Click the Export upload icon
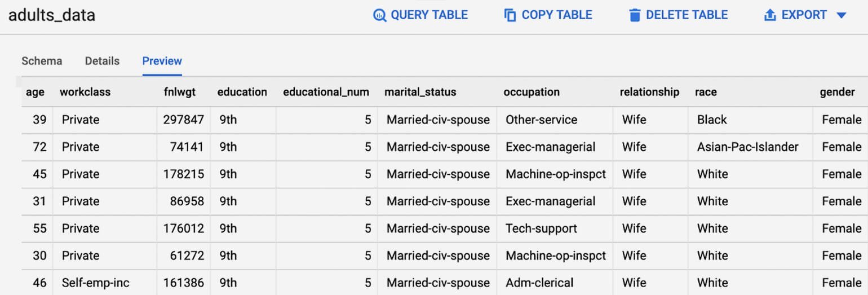Viewport: 868px width, 295px height. 770,15
